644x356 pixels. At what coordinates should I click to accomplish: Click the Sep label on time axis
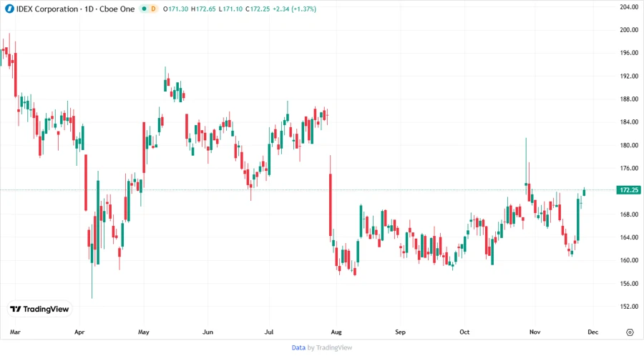[x=400, y=332]
